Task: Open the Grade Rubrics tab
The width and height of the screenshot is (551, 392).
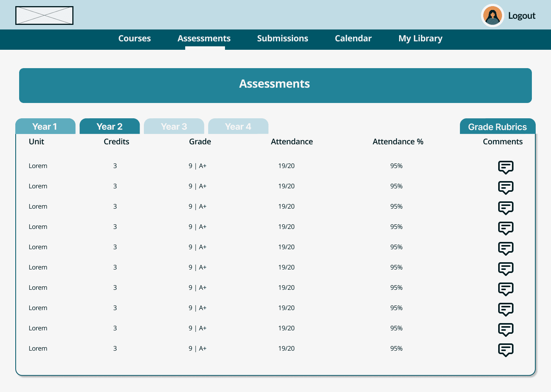Action: pos(497,126)
